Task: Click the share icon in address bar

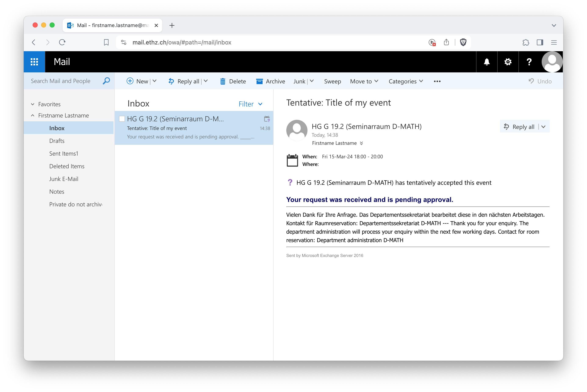Action: (x=446, y=42)
